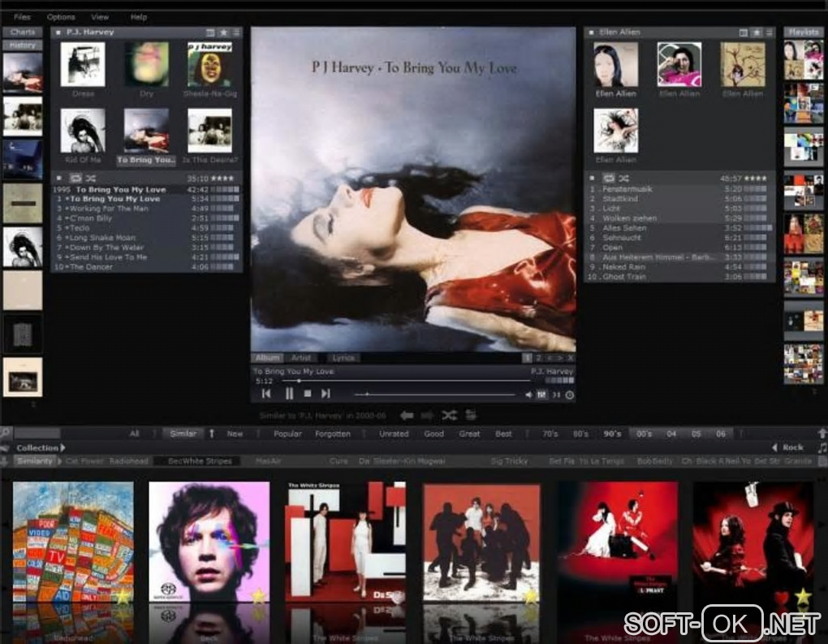Pause playback in the player

point(289,394)
